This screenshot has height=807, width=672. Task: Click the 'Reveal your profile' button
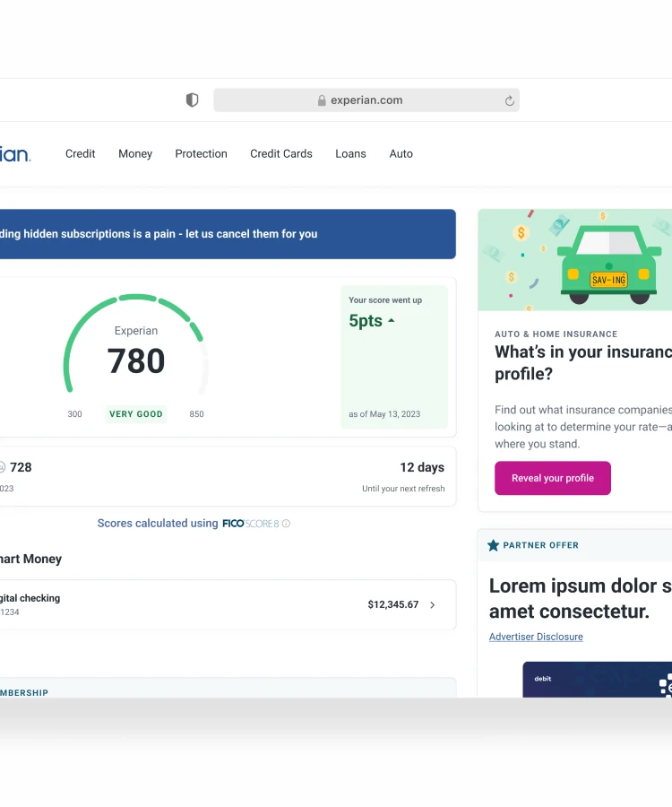coord(553,478)
